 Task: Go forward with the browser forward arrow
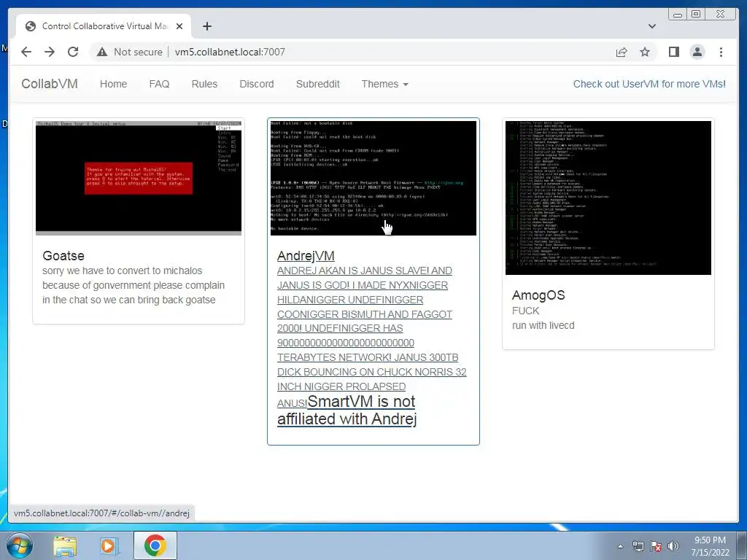point(50,52)
